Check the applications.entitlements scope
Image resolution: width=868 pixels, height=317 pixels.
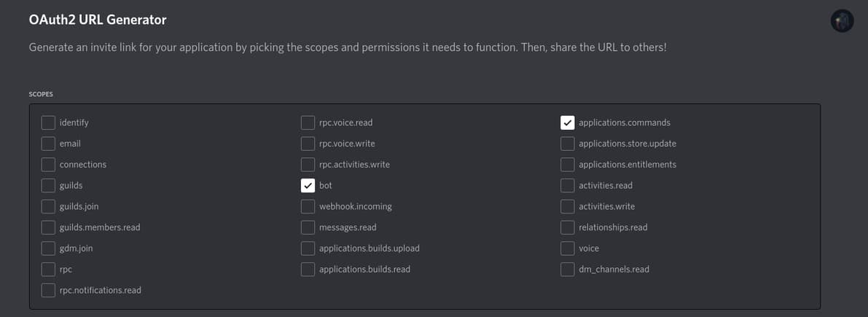coord(567,165)
